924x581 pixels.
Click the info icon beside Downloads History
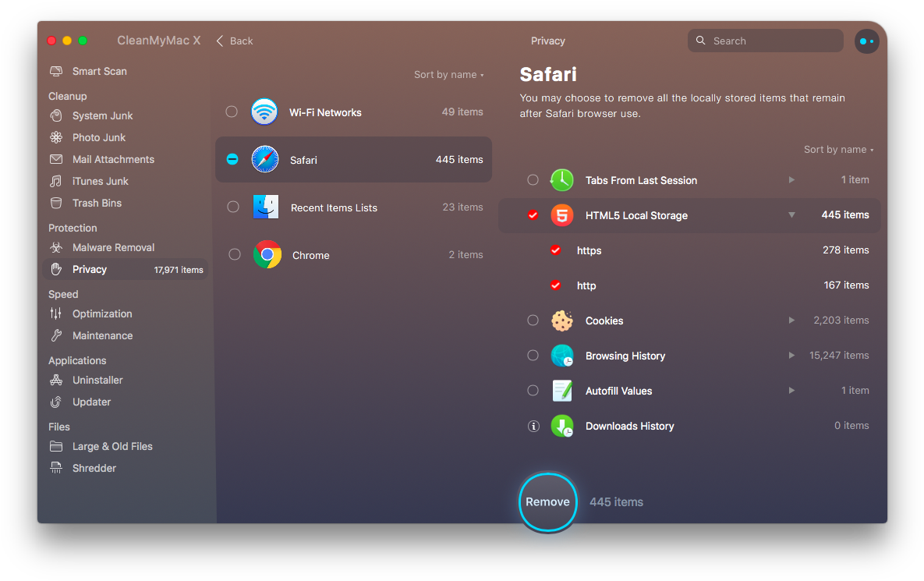[533, 426]
